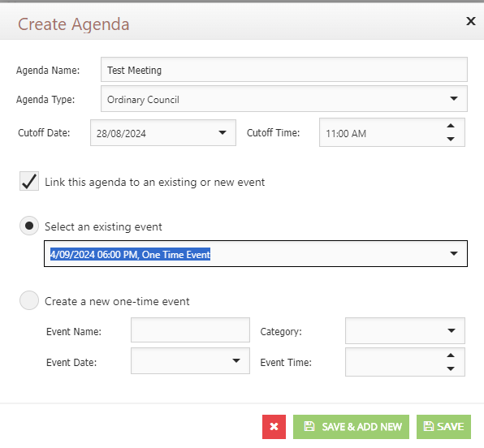Increase Cutoff Time with up arrow
This screenshot has width=484, height=448.
click(451, 126)
